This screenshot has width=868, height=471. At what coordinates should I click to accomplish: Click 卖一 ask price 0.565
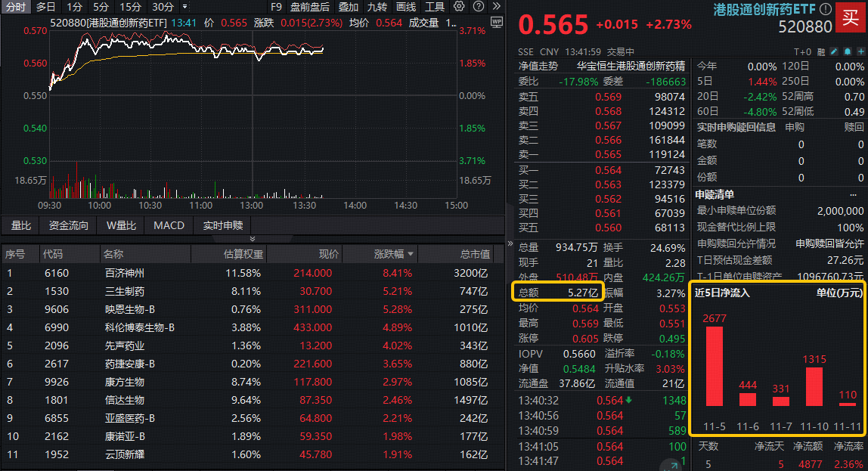(x=608, y=154)
